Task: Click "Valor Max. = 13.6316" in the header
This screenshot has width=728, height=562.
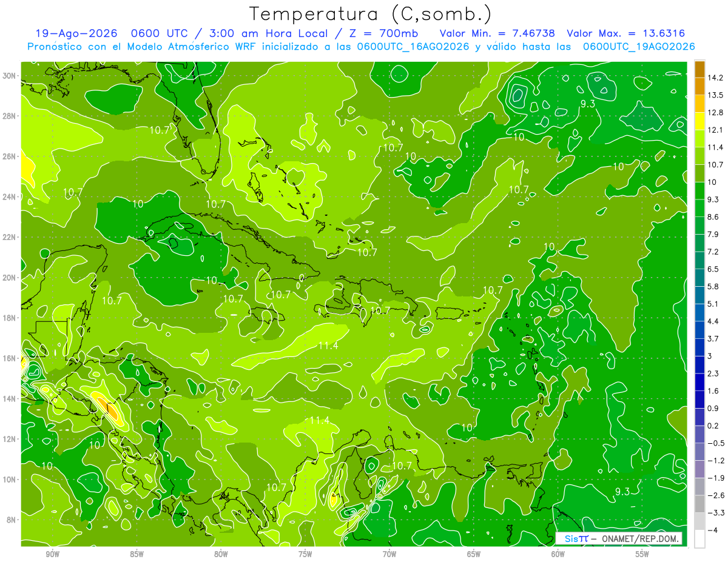Action: tap(625, 33)
